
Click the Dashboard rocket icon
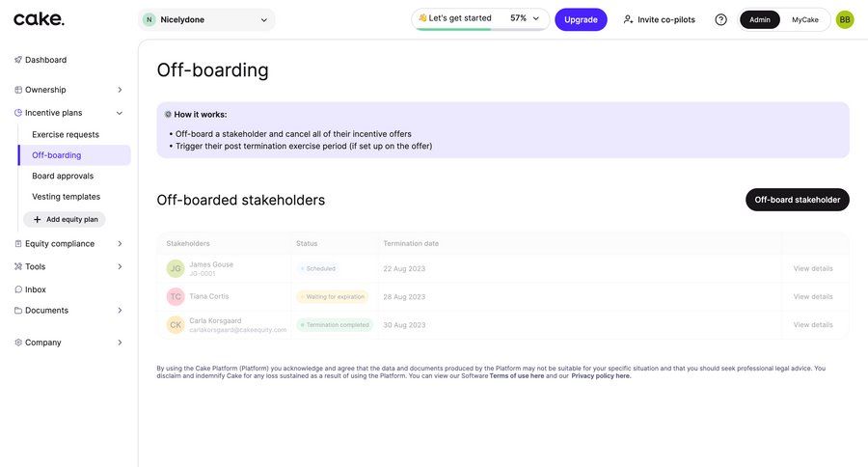pos(18,60)
